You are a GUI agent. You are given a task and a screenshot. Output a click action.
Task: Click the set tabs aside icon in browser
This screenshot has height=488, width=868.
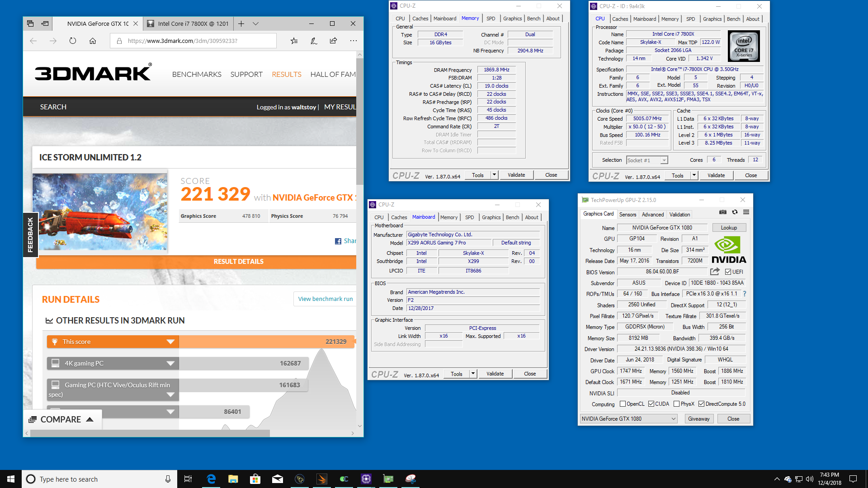pyautogui.click(x=45, y=23)
